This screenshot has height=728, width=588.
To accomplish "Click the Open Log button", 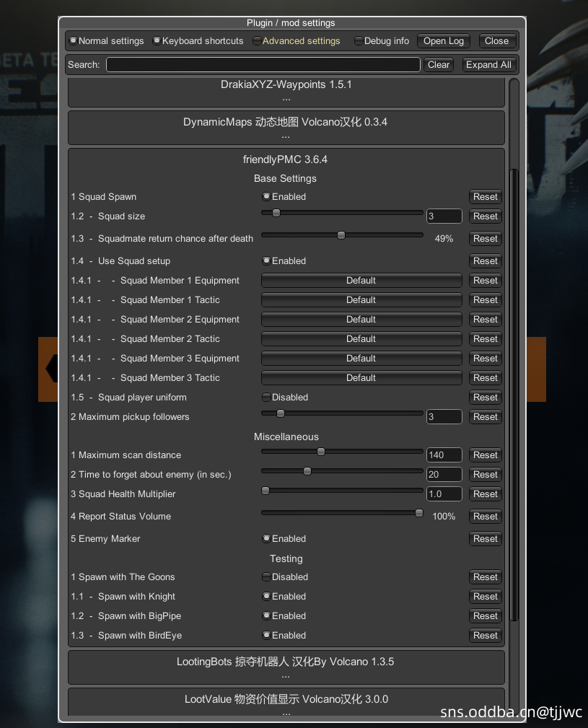I will [x=443, y=41].
